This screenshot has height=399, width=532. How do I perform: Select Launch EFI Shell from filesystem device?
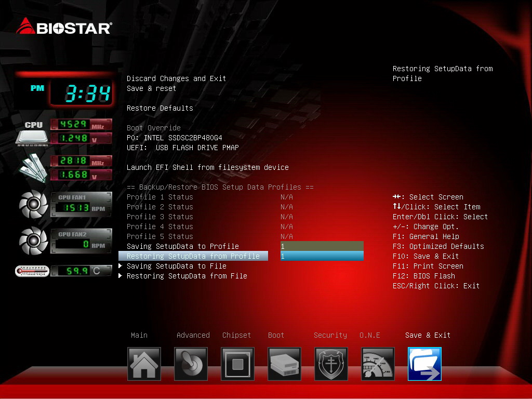[208, 167]
